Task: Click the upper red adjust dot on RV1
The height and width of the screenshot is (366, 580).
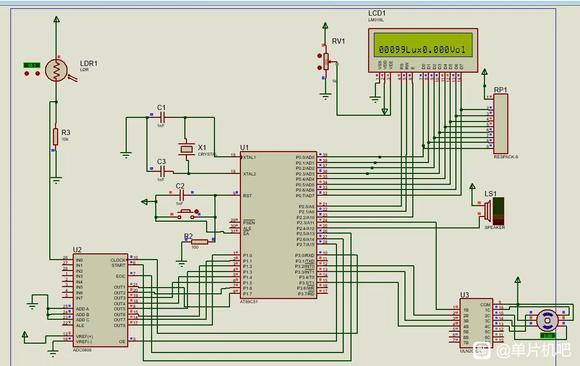Action: point(319,56)
